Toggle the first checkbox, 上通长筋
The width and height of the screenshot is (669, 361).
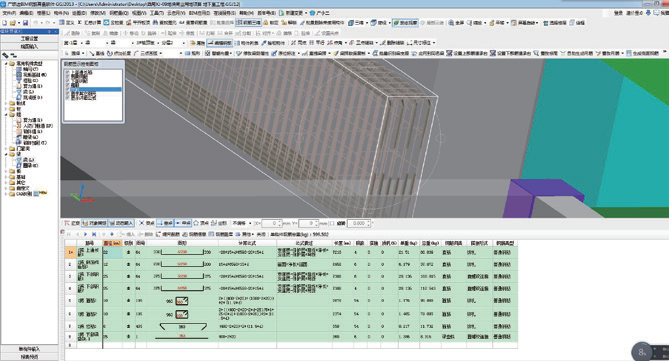[67, 73]
